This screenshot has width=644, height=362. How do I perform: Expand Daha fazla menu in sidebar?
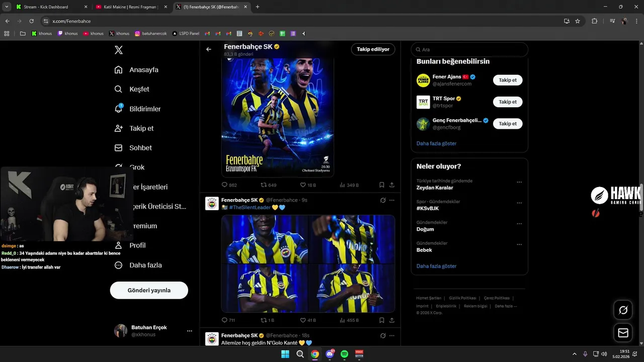138,265
